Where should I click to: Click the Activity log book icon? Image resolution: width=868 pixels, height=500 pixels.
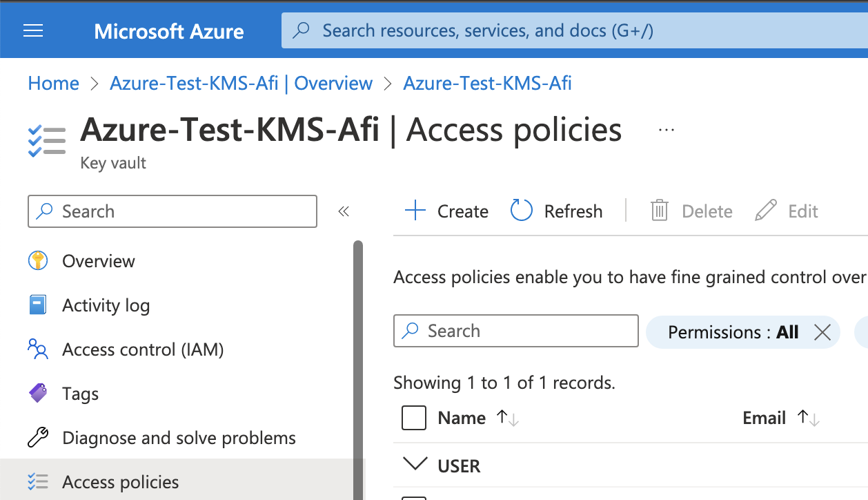point(38,305)
